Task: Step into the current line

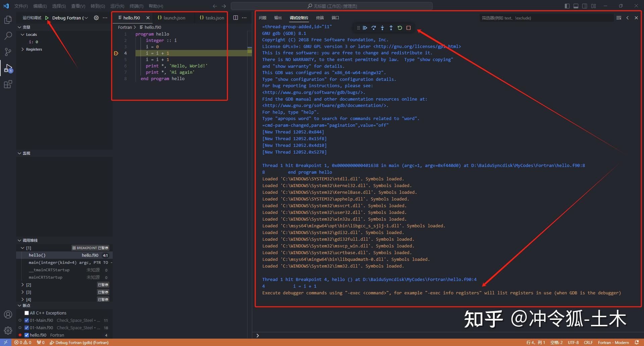Action: point(382,28)
